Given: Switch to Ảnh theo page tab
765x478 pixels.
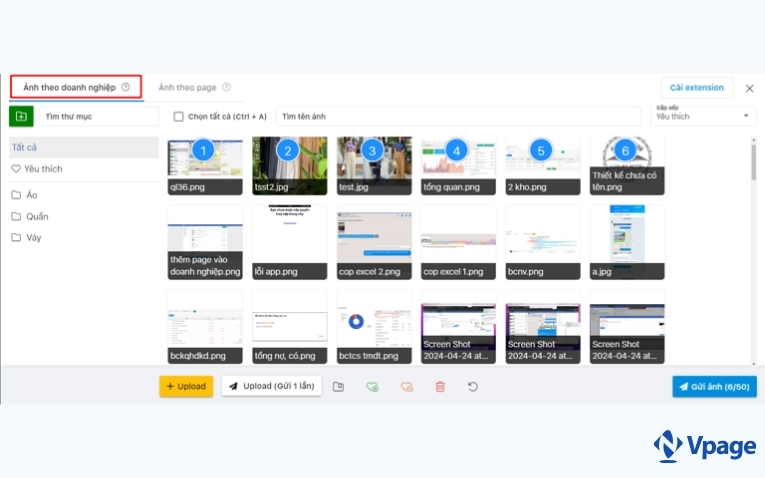Looking at the screenshot, I should click(x=187, y=87).
